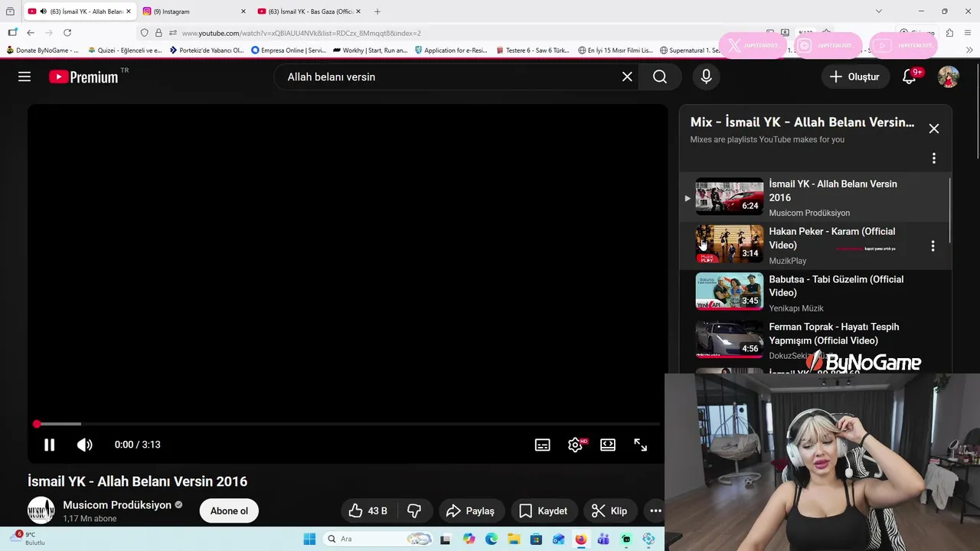Click the Klip button

(x=609, y=510)
